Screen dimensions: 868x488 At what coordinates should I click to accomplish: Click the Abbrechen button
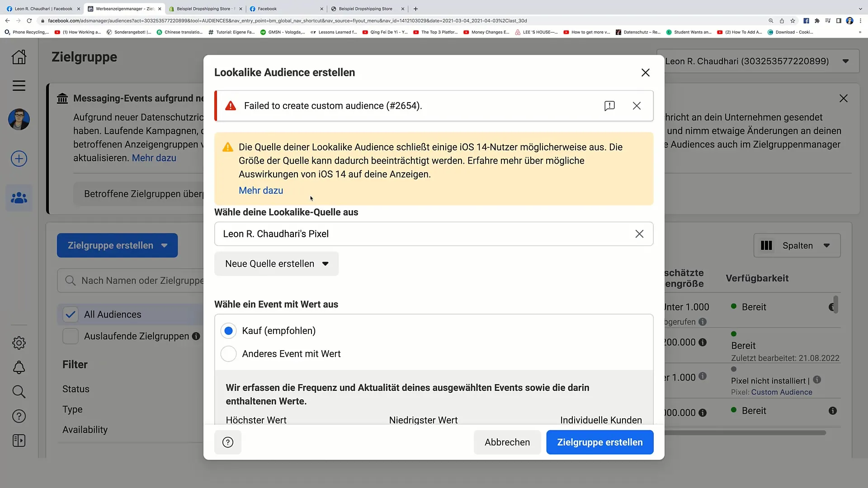(507, 442)
